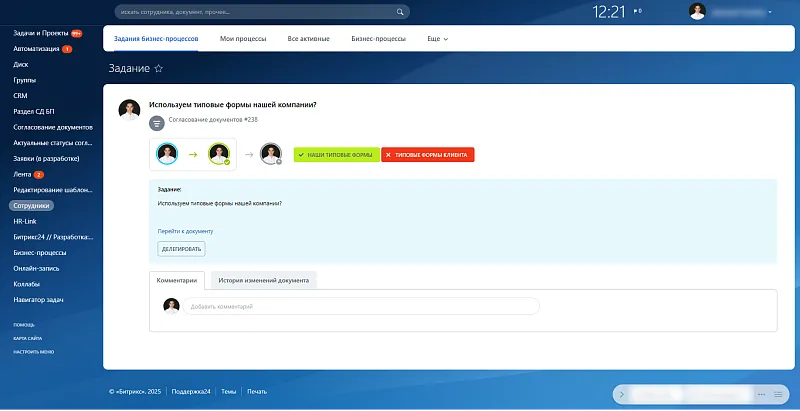This screenshot has width=800, height=411.
Task: Open the Еще dropdown menu
Action: [x=438, y=39]
